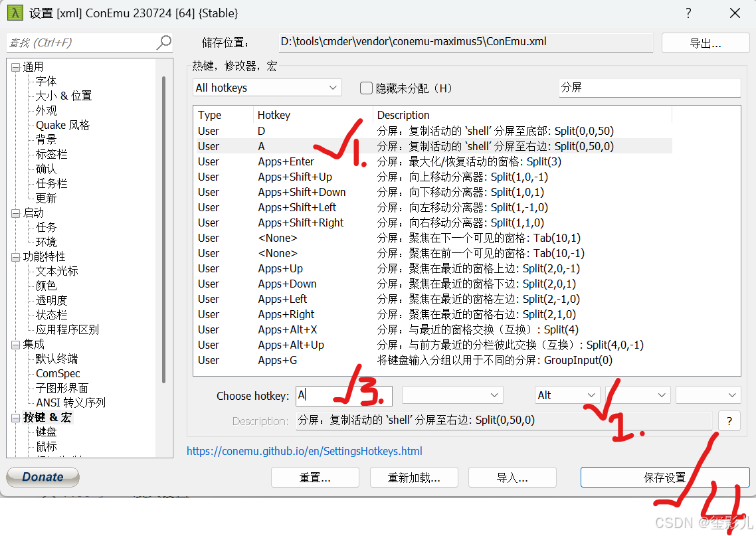Click the search magnifier icon

(164, 43)
